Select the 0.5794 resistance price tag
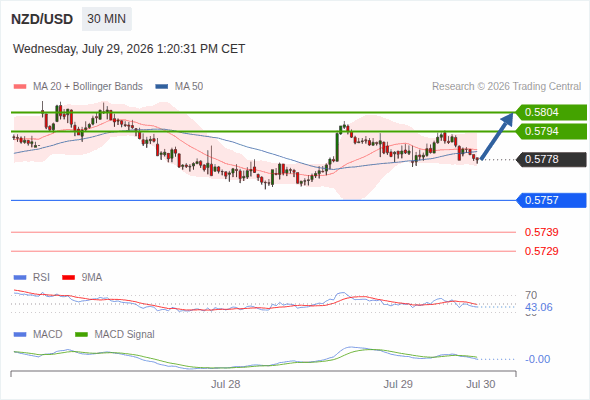590x400 pixels. [550, 131]
